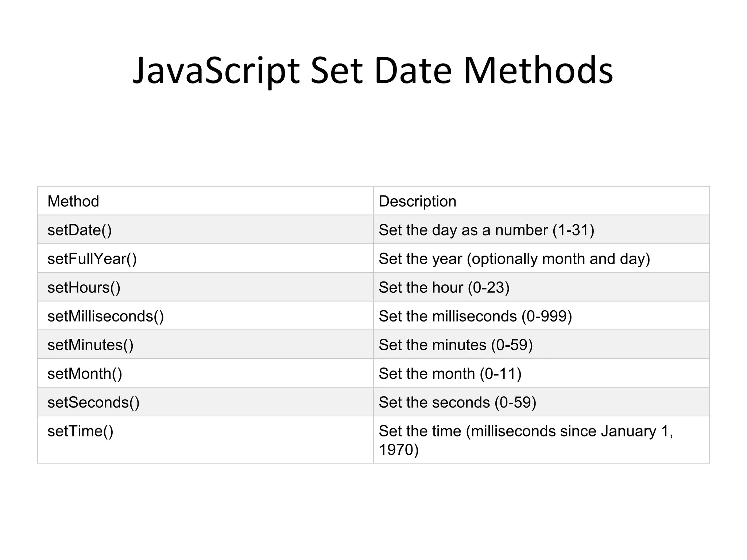This screenshot has height=560, width=747.
Task: Click the 'Set the time' description cell
Action: [525, 440]
